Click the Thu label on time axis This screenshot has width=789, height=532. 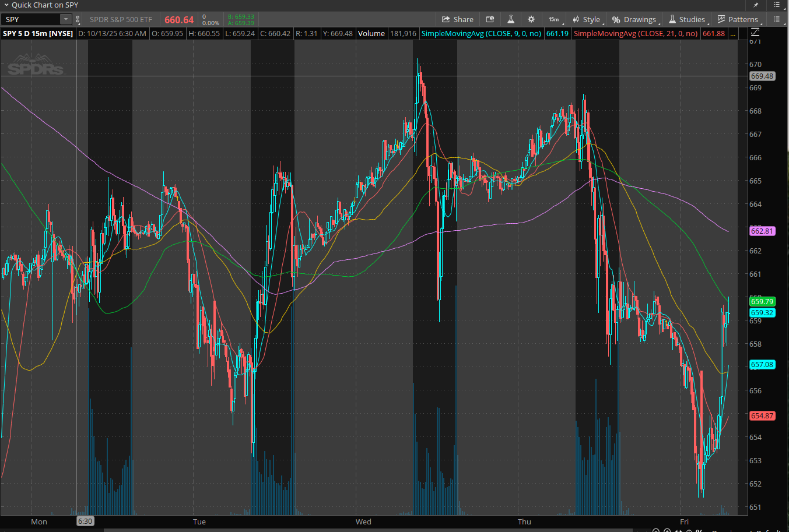point(524,522)
